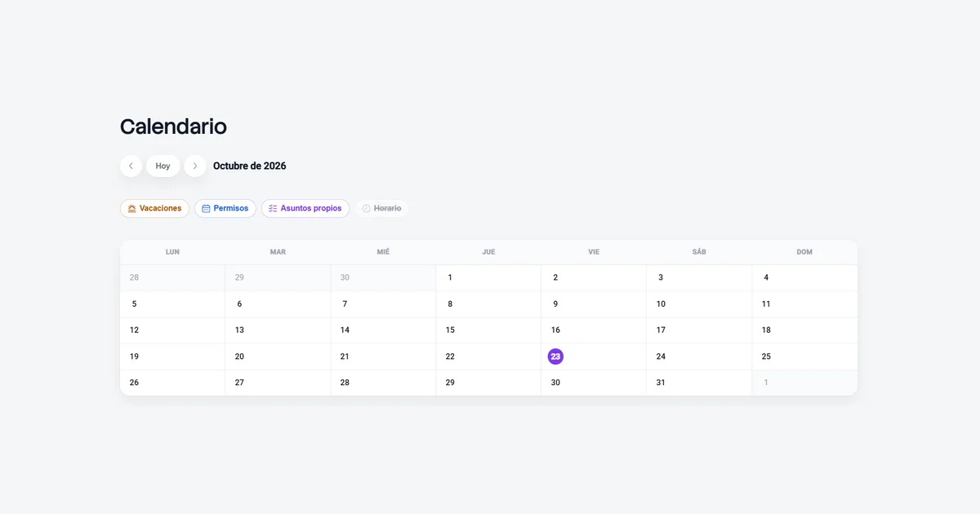
Task: Select day 13 in the calendar
Action: [x=278, y=330]
